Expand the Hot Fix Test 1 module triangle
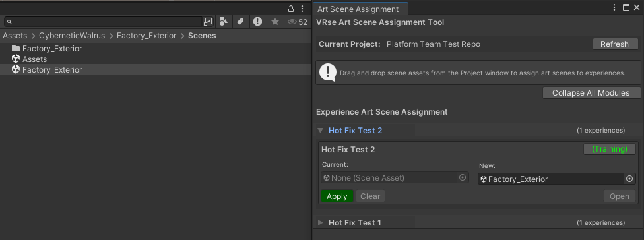 [321, 223]
